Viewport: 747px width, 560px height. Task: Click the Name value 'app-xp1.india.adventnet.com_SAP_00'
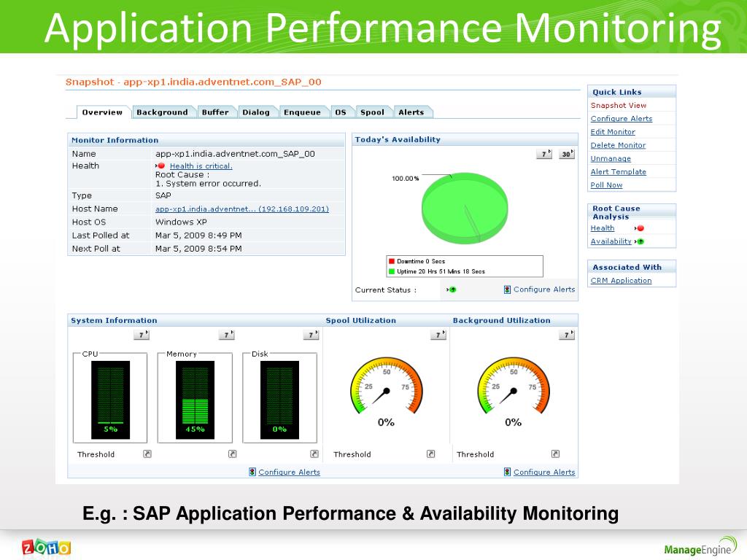[x=235, y=154]
